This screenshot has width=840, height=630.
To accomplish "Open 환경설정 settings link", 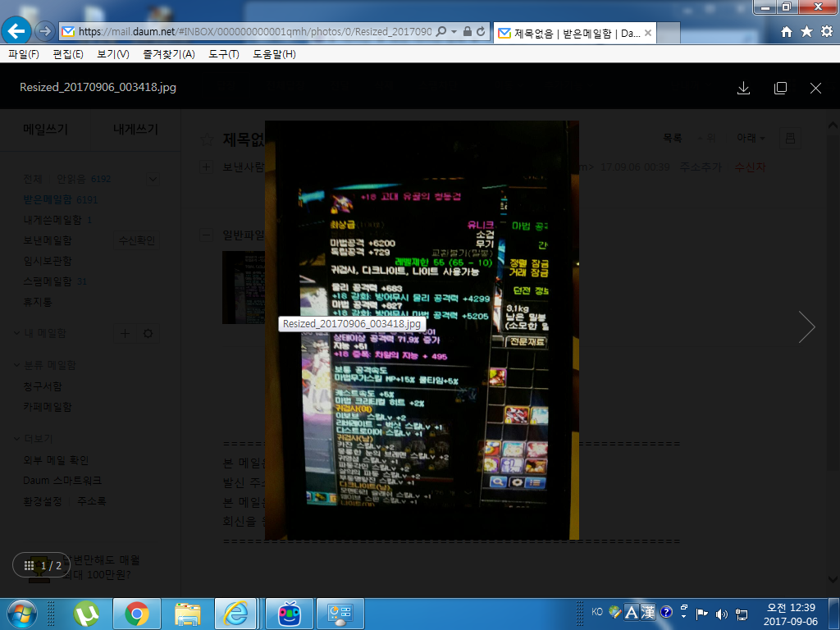I will (43, 501).
